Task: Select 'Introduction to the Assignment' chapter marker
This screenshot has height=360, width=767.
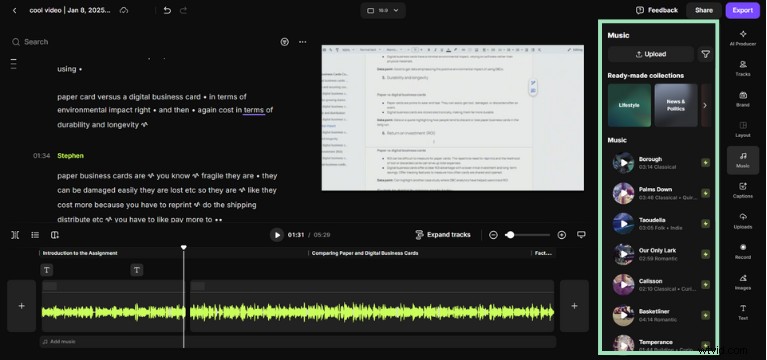Action: (x=80, y=253)
